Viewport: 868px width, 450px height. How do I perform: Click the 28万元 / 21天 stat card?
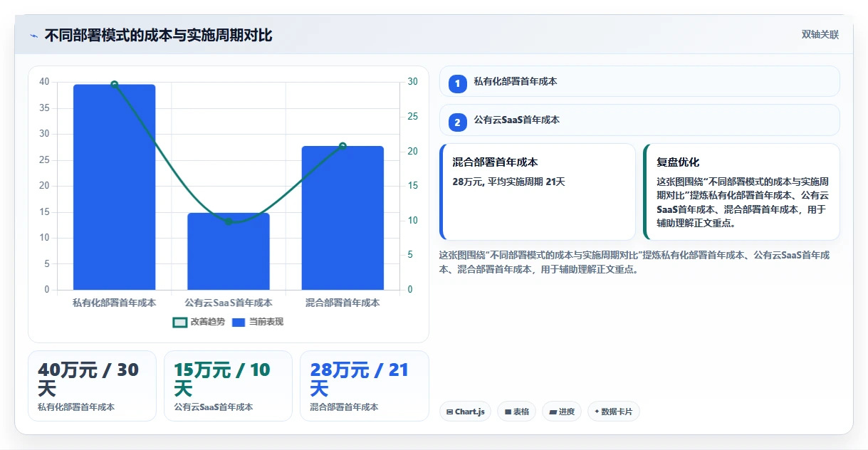364,386
